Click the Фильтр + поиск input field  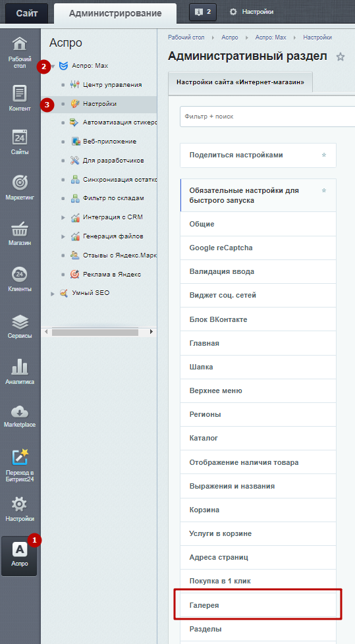click(267, 117)
